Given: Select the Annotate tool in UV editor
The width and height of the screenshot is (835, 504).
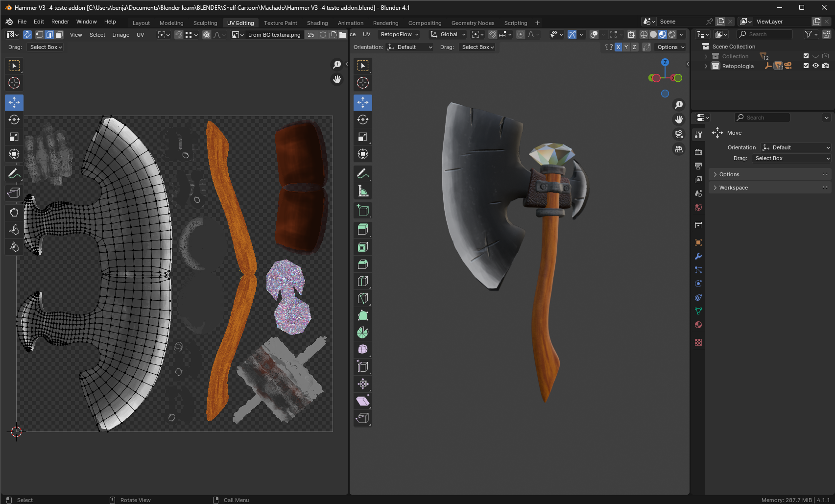Looking at the screenshot, I should (14, 173).
